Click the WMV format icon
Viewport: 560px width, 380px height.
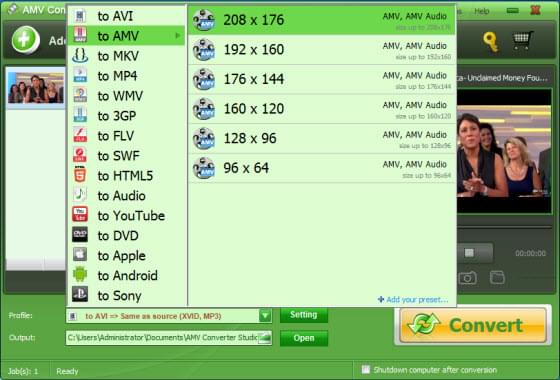click(80, 95)
